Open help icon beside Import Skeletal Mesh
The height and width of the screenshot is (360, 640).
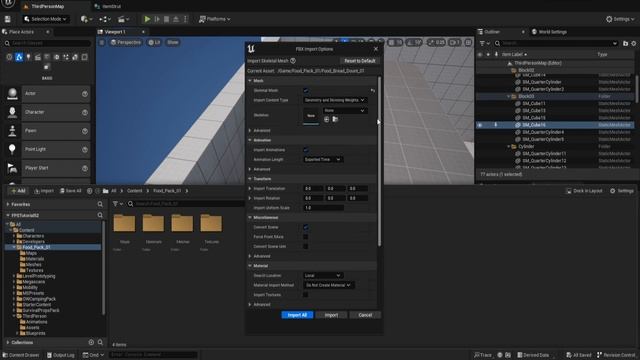point(293,61)
